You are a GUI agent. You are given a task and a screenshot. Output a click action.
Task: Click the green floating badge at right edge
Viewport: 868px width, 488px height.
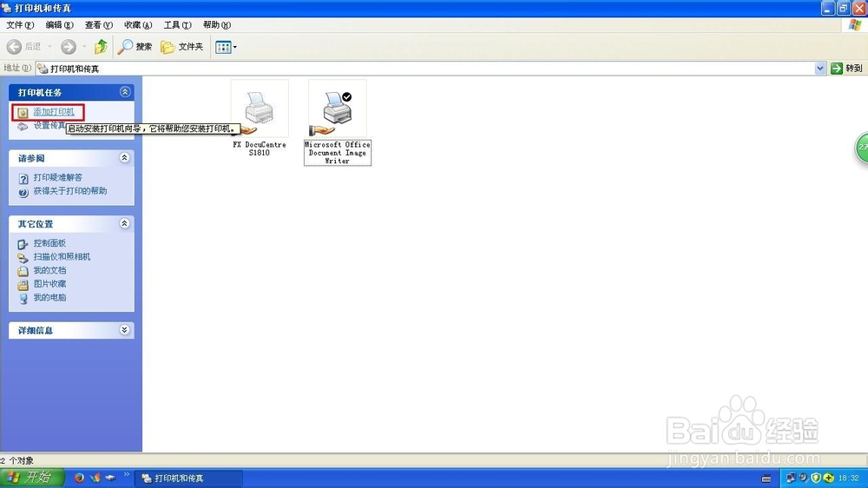click(862, 148)
